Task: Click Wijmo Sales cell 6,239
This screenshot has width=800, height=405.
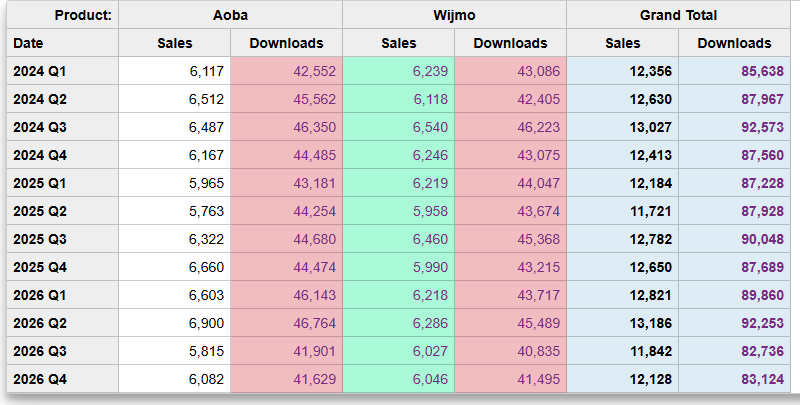Action: (x=398, y=71)
